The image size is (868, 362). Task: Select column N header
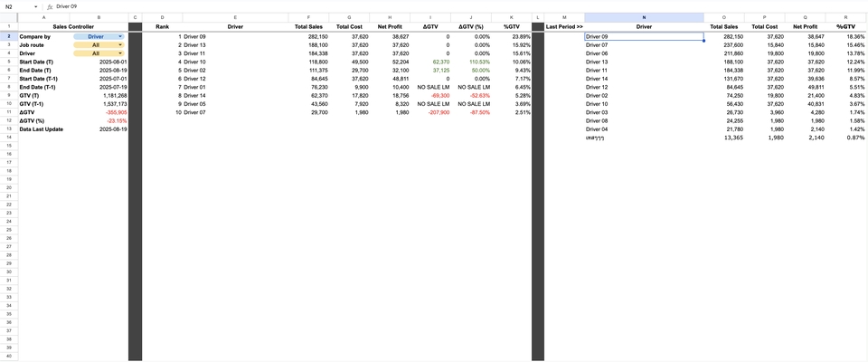point(644,17)
